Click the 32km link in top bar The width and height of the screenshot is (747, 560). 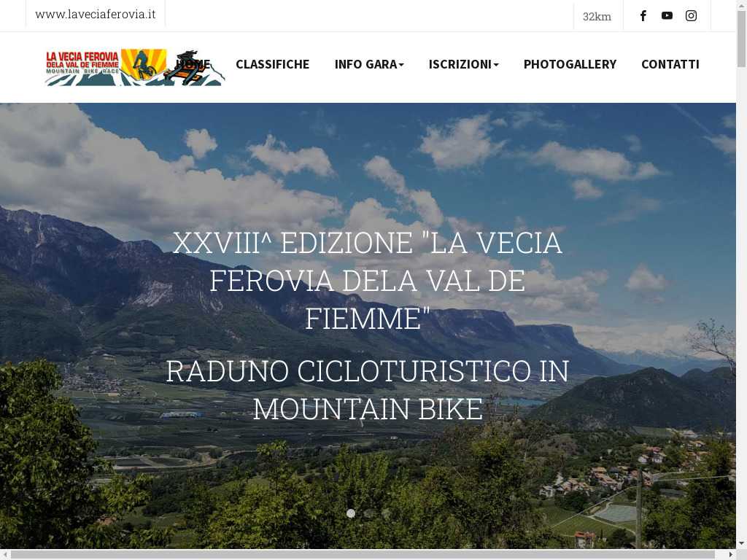point(597,17)
